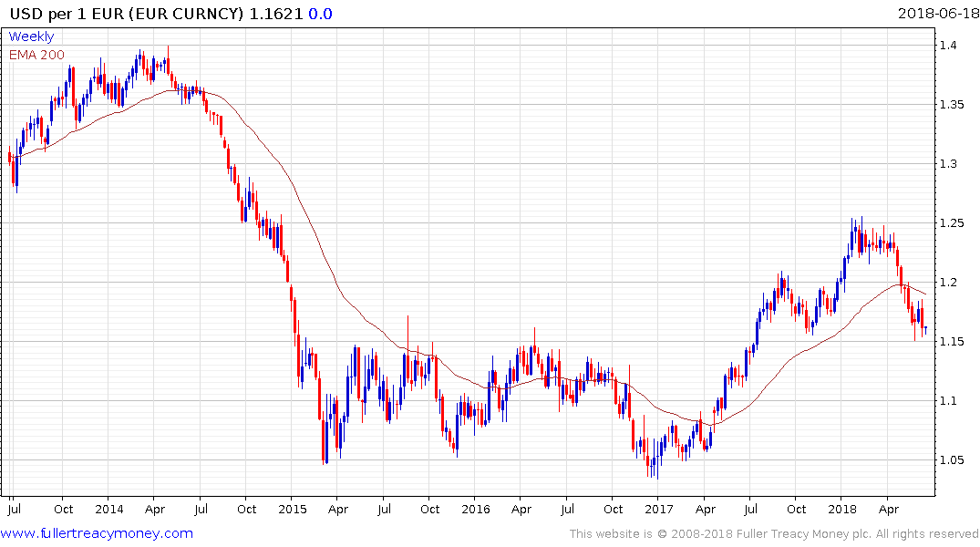
Task: Click the copyright notice text
Action: tap(774, 534)
